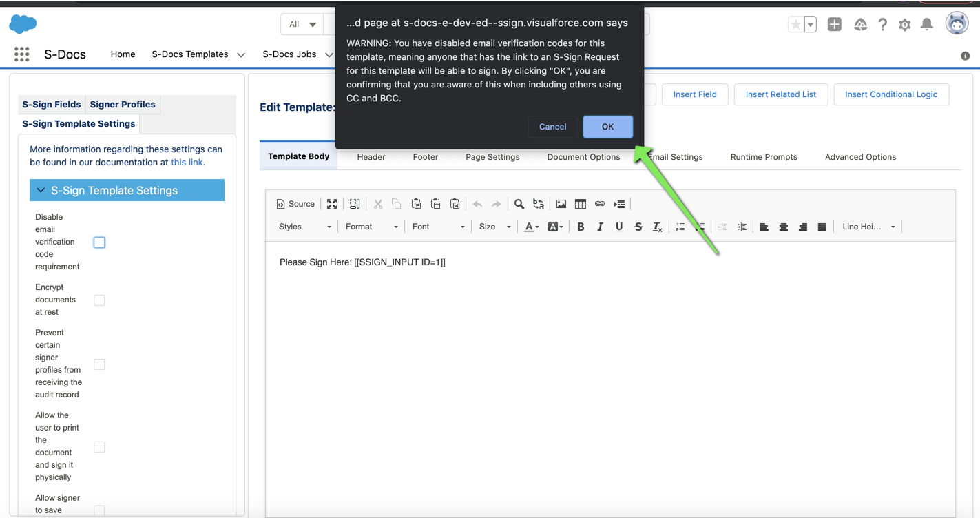Check Allow user to print and sign physically
The image size is (980, 518).
[x=99, y=447]
